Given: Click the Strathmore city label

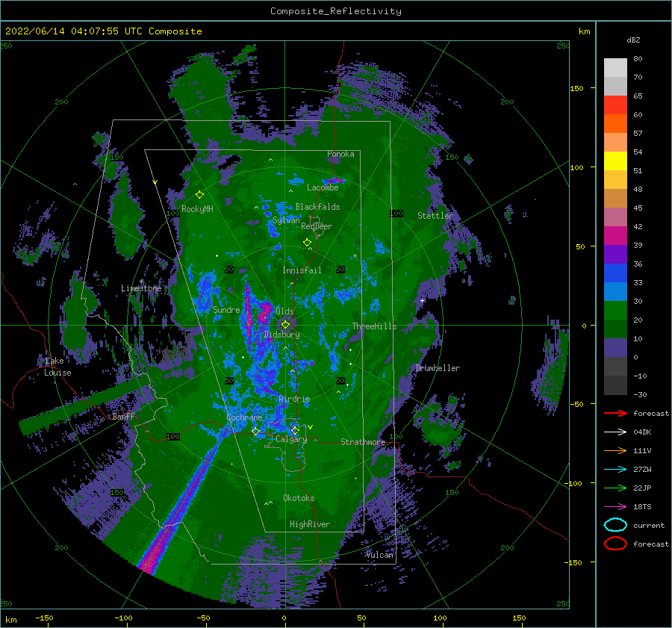Looking at the screenshot, I should click(363, 441).
